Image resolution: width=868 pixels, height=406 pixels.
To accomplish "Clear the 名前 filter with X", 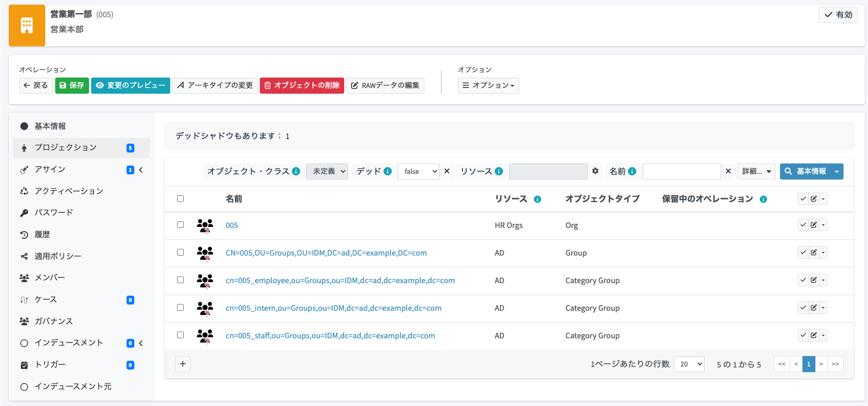I will tap(728, 171).
